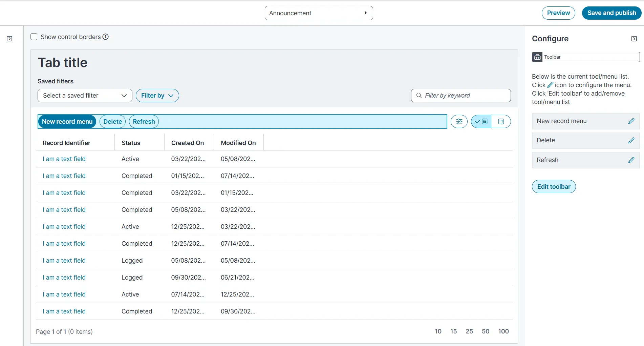The width and height of the screenshot is (644, 346).
Task: Sort by Created On column header
Action: pyautogui.click(x=188, y=143)
